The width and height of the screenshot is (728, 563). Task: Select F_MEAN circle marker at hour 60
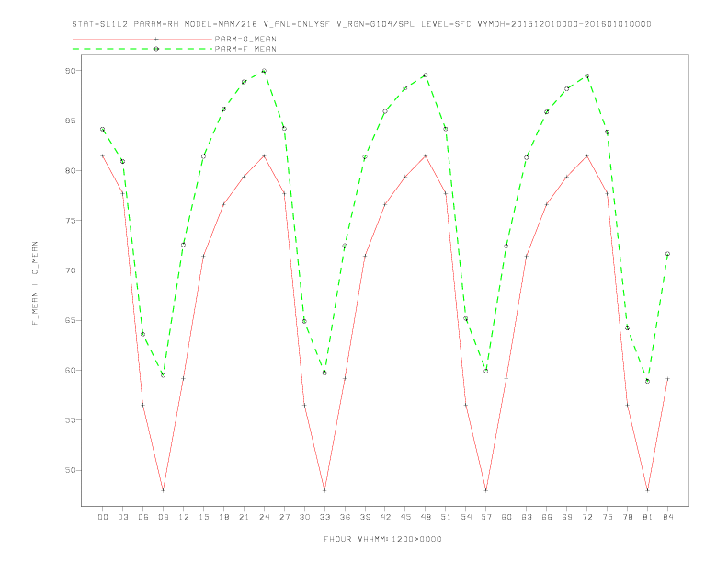pyautogui.click(x=506, y=246)
